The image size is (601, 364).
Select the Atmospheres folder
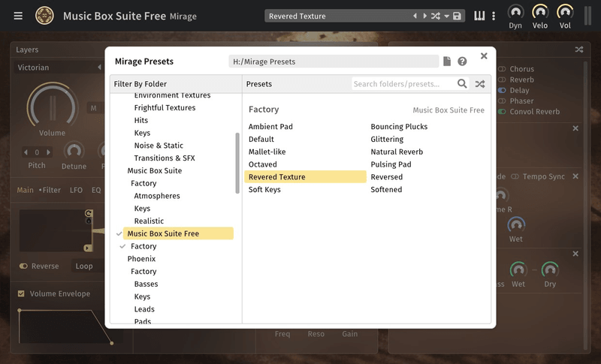pyautogui.click(x=157, y=196)
